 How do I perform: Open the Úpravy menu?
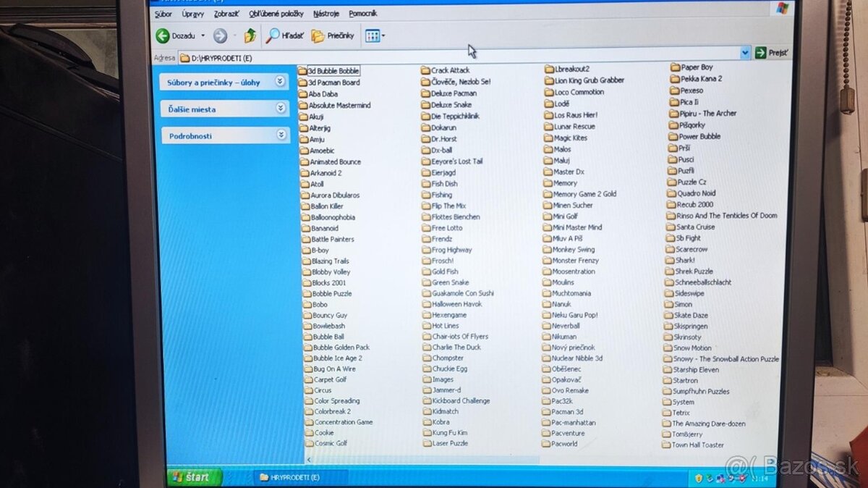[x=193, y=14]
